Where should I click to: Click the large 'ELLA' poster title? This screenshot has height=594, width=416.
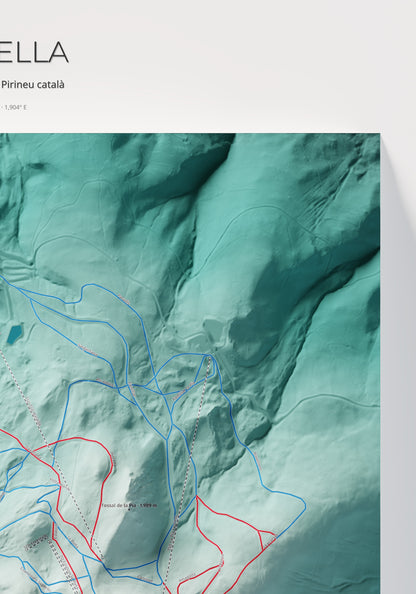click(34, 52)
